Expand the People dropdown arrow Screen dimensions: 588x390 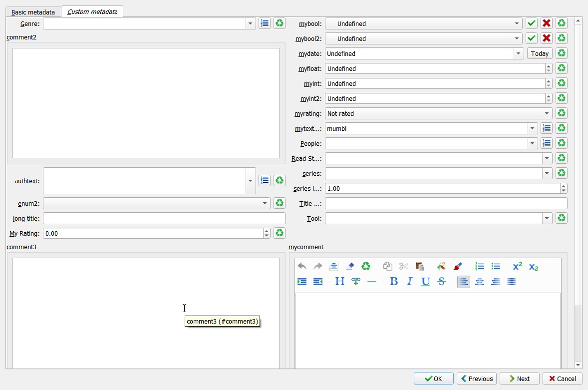(x=532, y=143)
